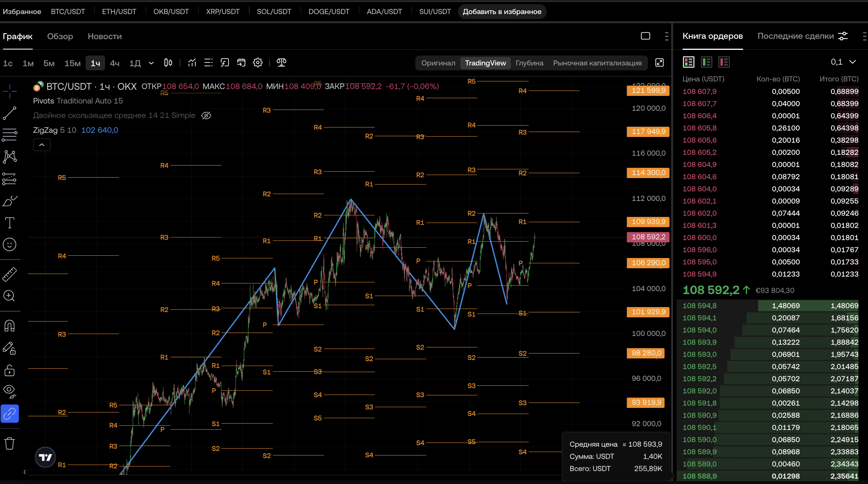Select the Книга ордеров tab
Screen dimensions: 868x484
(713, 36)
